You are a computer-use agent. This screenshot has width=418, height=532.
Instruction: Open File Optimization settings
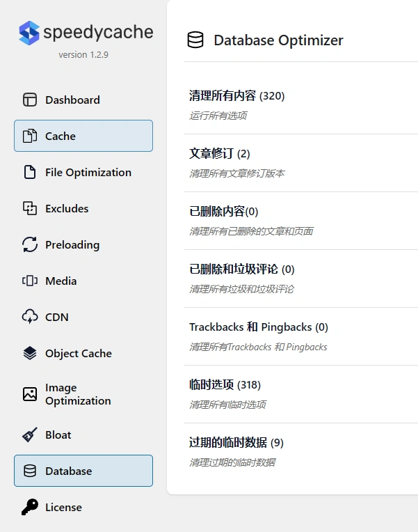click(83, 172)
